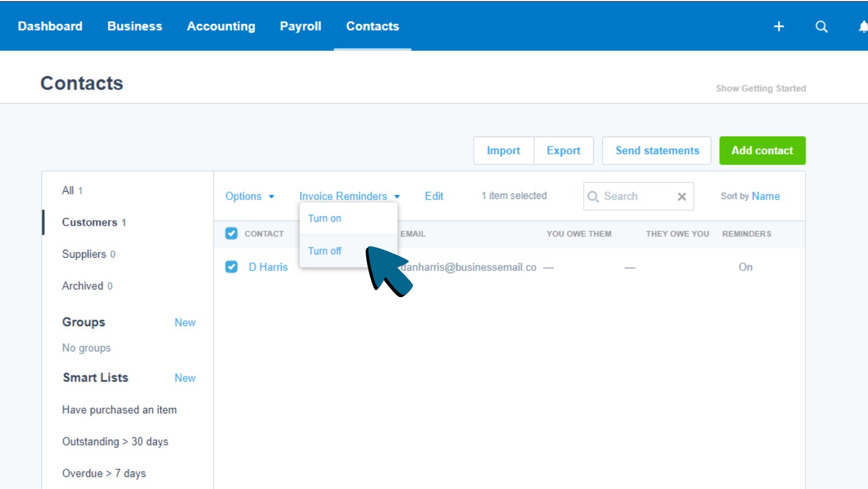The width and height of the screenshot is (868, 489).
Task: Choose Turn off from the reminders menu
Action: 348,251
